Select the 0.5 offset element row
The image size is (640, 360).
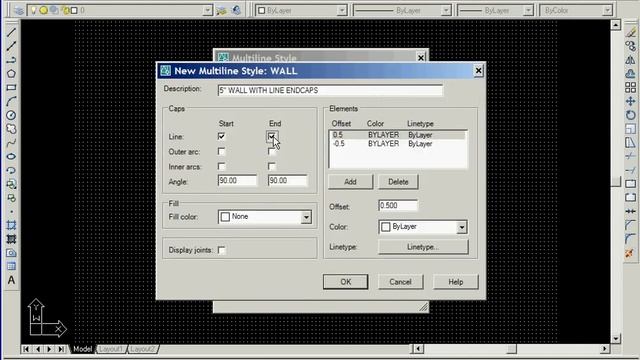[x=398, y=135]
